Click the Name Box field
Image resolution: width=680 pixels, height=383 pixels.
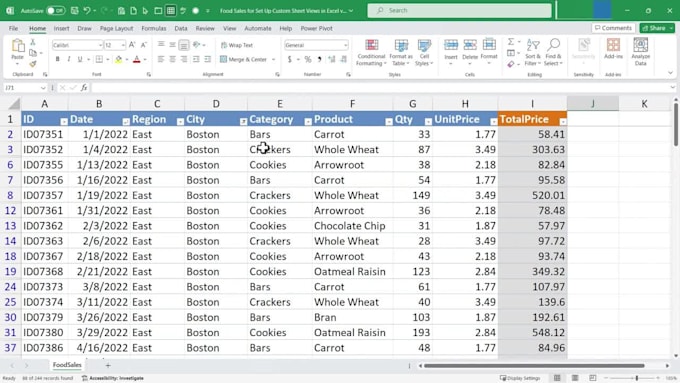(25, 88)
